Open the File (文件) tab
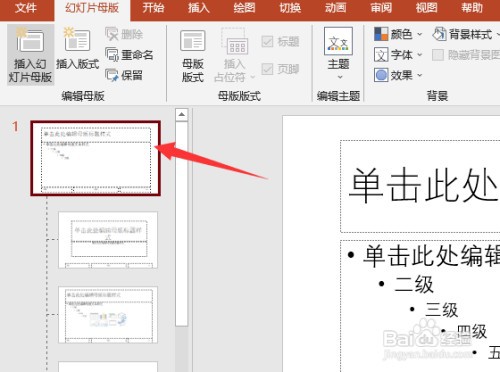The image size is (500, 372). tap(26, 8)
